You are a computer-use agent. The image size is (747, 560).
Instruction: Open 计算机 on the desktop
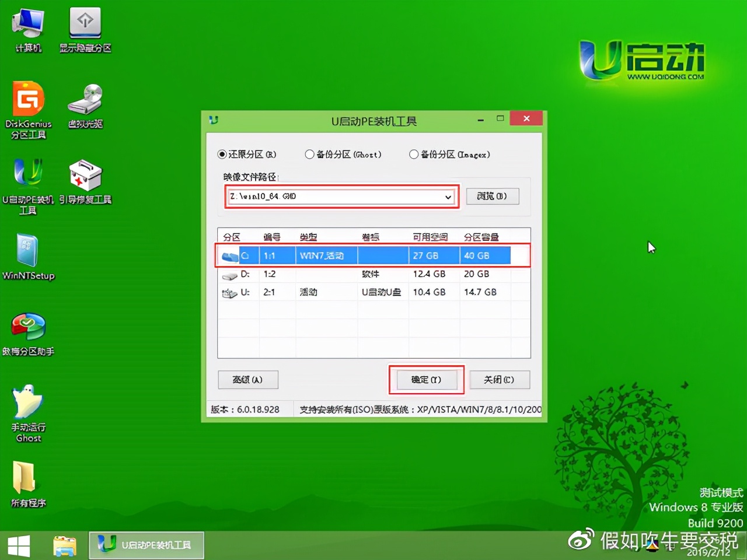(x=27, y=29)
